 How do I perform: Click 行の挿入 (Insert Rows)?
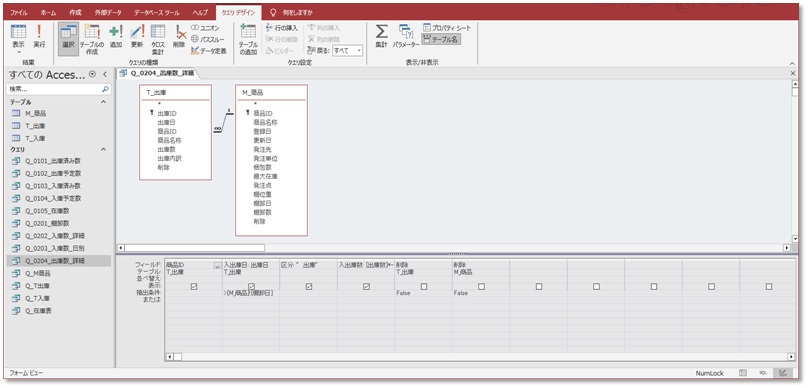coord(282,28)
